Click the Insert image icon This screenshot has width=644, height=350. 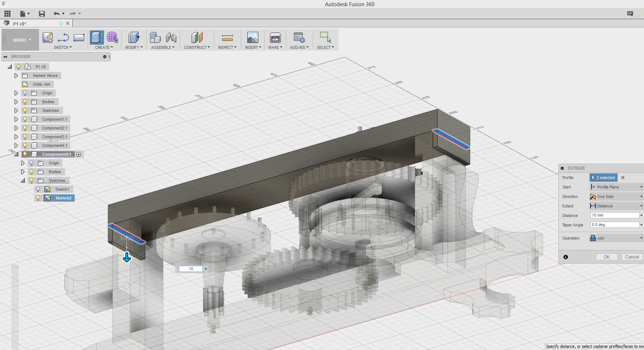coord(253,37)
